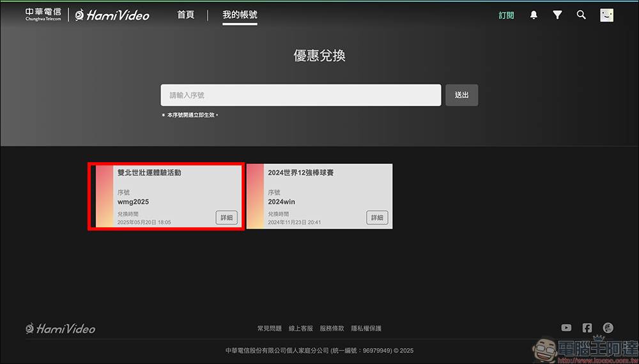Open notifications bell icon
This screenshot has height=364, width=639.
pos(534,15)
